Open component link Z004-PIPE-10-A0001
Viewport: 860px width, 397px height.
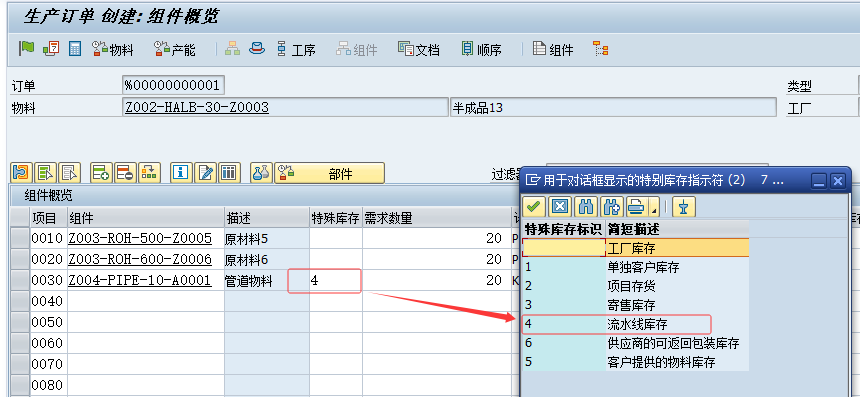[x=140, y=280]
